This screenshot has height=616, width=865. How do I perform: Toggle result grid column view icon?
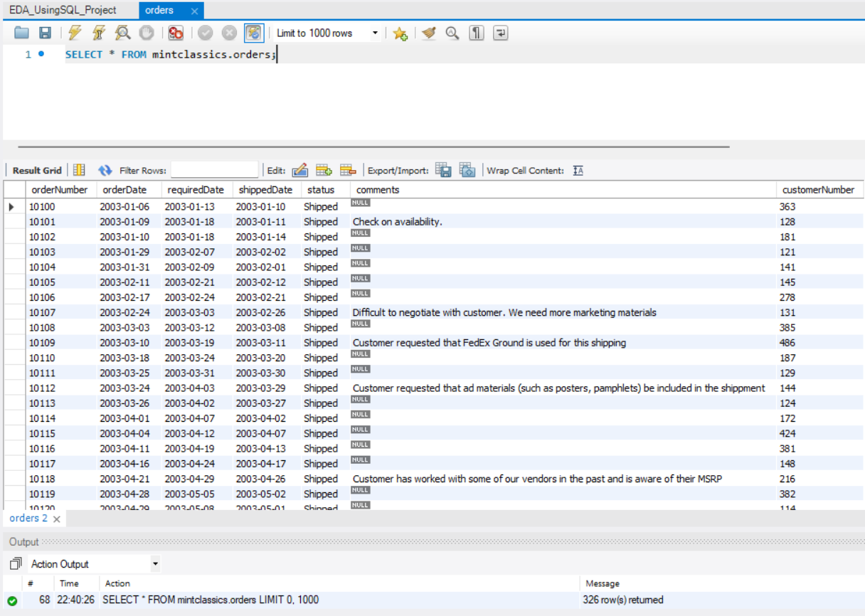click(x=79, y=170)
